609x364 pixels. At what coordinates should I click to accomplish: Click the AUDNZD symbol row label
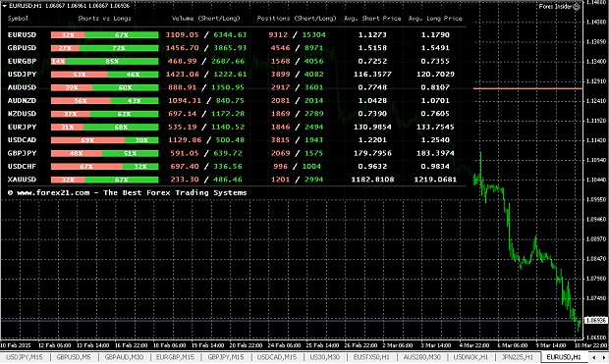[23, 100]
